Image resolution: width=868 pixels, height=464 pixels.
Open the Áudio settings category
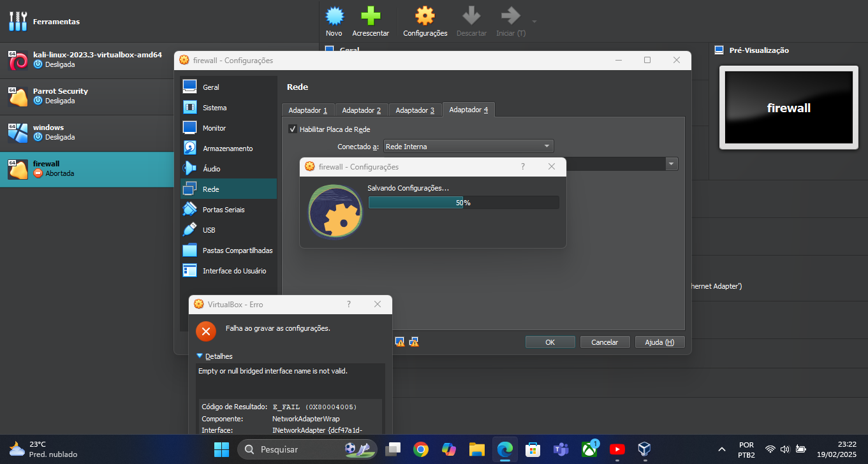(x=228, y=169)
